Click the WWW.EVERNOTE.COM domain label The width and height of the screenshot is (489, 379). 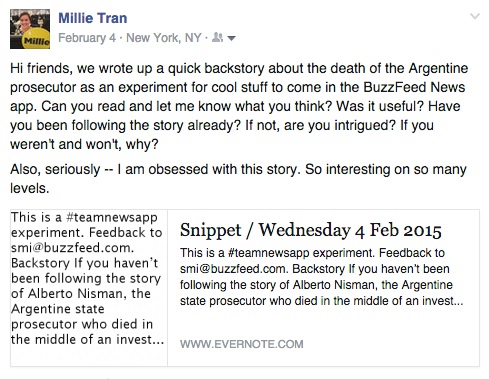click(x=242, y=344)
